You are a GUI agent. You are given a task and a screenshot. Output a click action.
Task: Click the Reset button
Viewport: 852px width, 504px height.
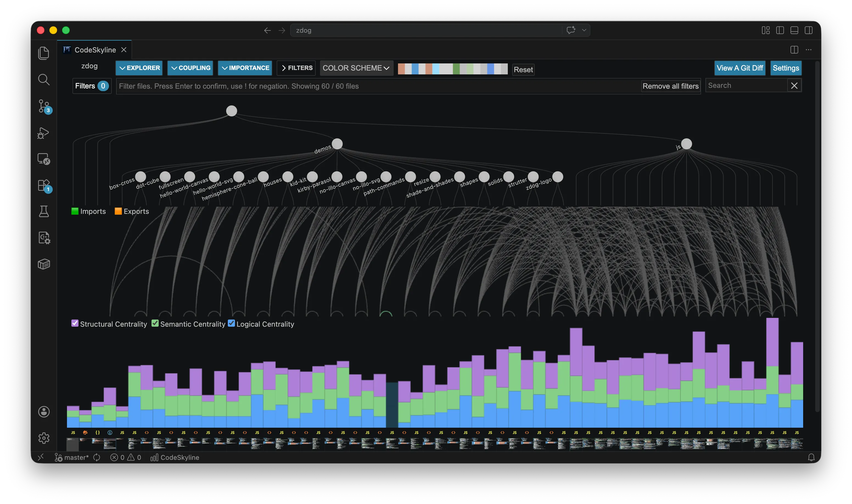523,70
